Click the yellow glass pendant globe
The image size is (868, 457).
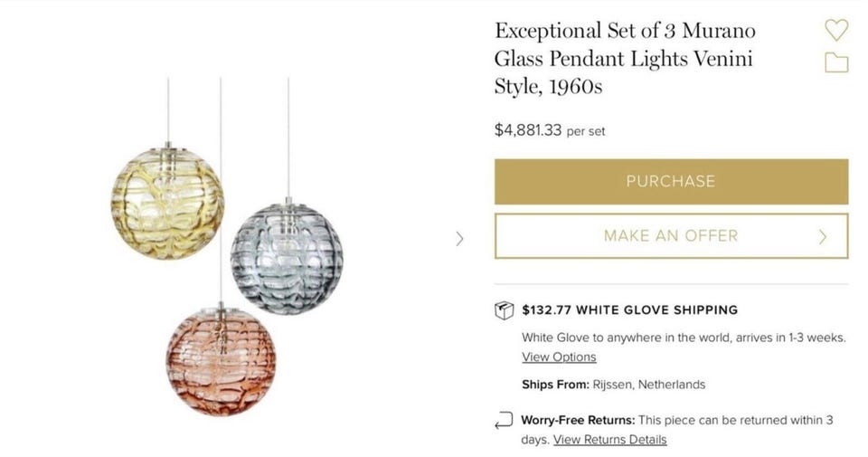click(x=167, y=200)
